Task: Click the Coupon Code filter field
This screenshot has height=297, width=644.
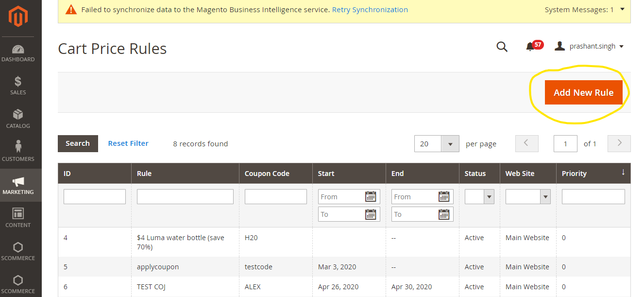Action: 275,197
